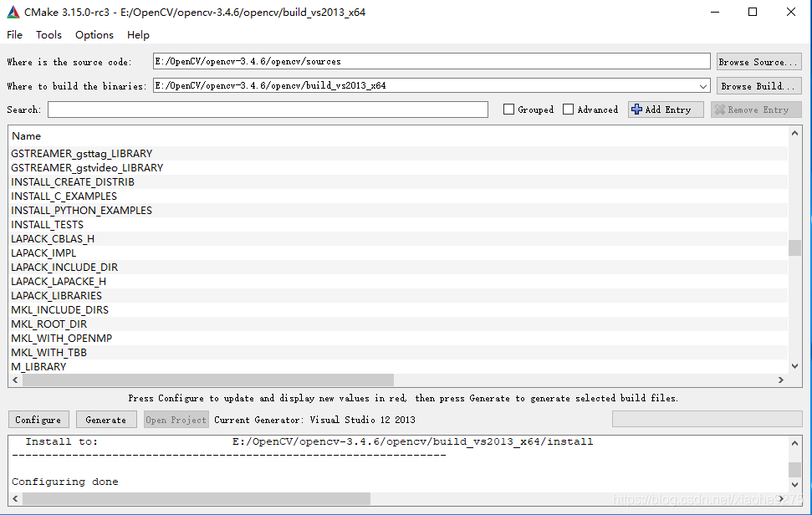The height and width of the screenshot is (515, 812).
Task: Select GSTREAMER_gsttag_LIBRARY row
Action: 399,154
